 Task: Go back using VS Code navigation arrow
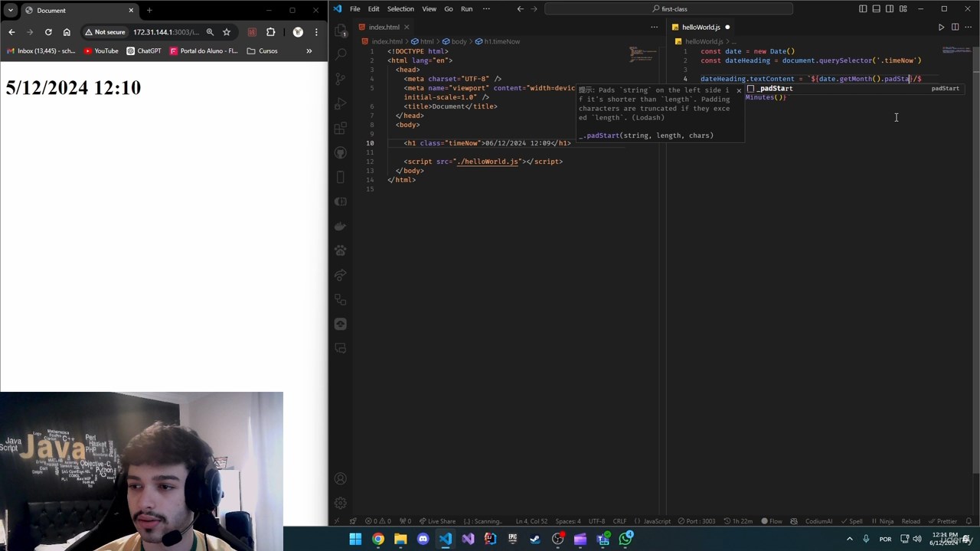tap(520, 8)
